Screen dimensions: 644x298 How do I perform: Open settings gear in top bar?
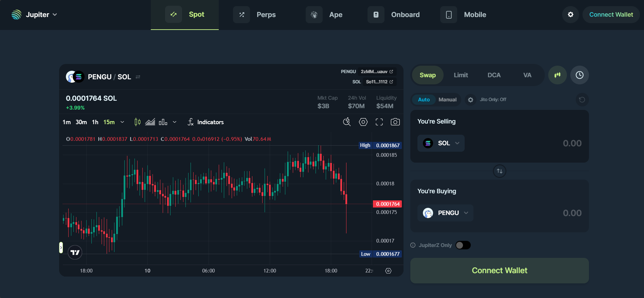571,15
